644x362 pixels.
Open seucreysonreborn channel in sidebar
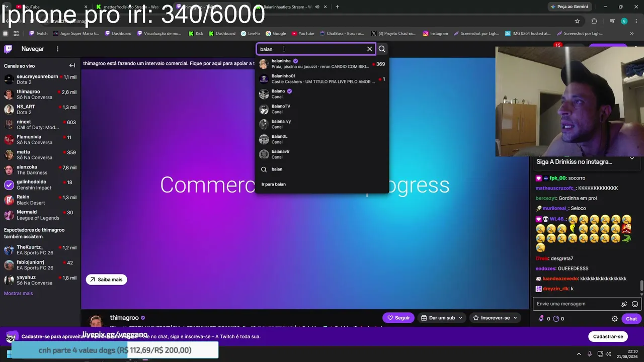point(40,79)
